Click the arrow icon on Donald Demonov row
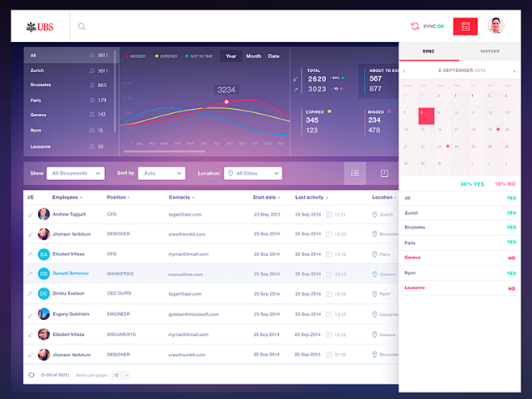 pyautogui.click(x=30, y=274)
